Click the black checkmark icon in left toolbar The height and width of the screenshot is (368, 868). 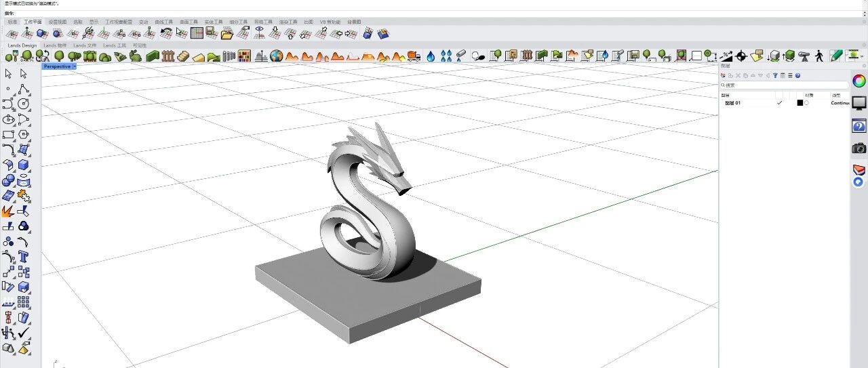24,332
